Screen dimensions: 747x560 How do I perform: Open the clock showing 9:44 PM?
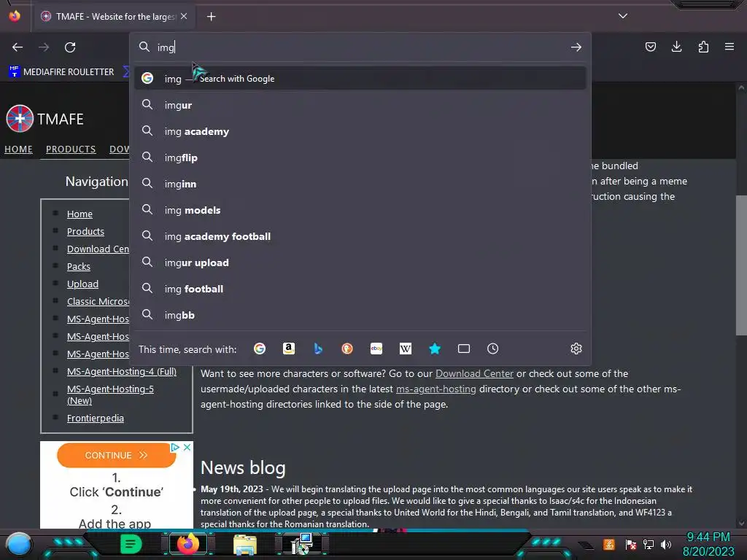(x=708, y=544)
